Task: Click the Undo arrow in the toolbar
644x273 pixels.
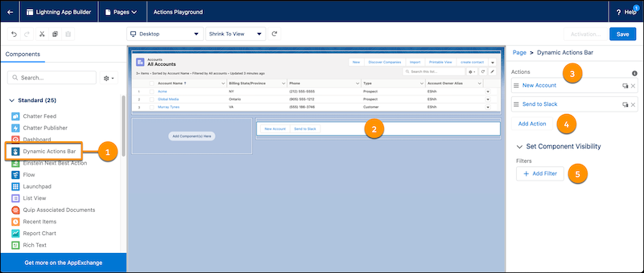Action: 14,34
